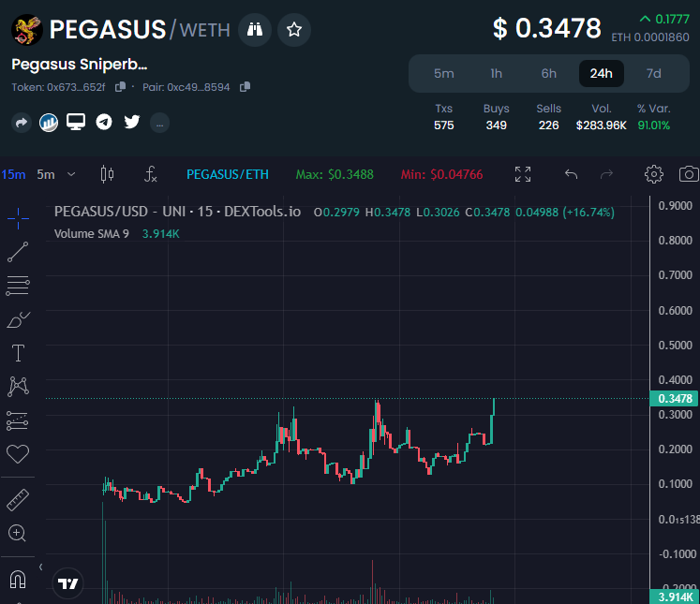This screenshot has height=604, width=700.
Task: Set chart interval to 15m
Action: click(x=13, y=174)
